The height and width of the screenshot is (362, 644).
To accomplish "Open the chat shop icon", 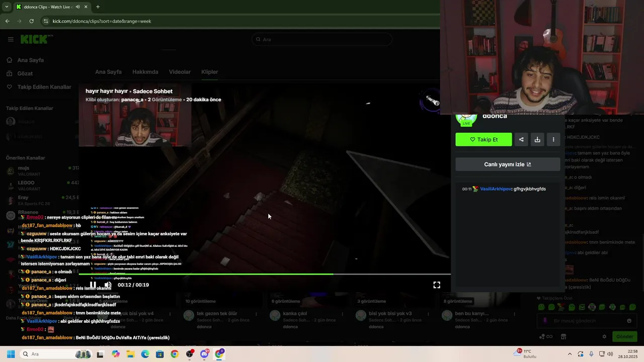I will pyautogui.click(x=563, y=337).
